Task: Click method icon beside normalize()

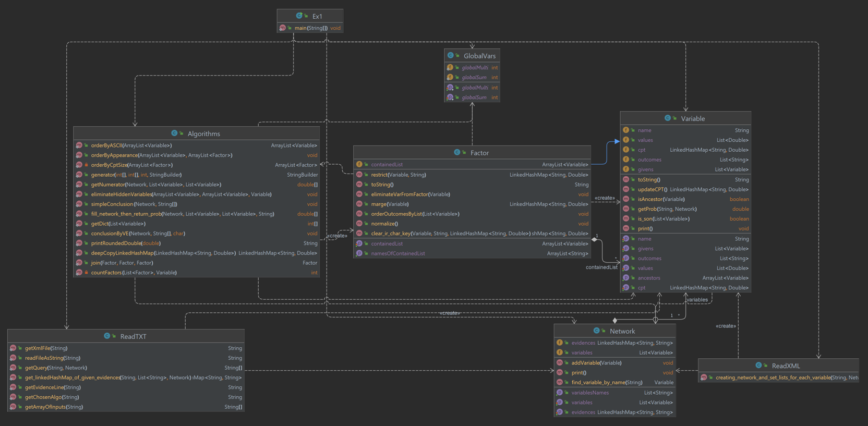Action: click(359, 224)
